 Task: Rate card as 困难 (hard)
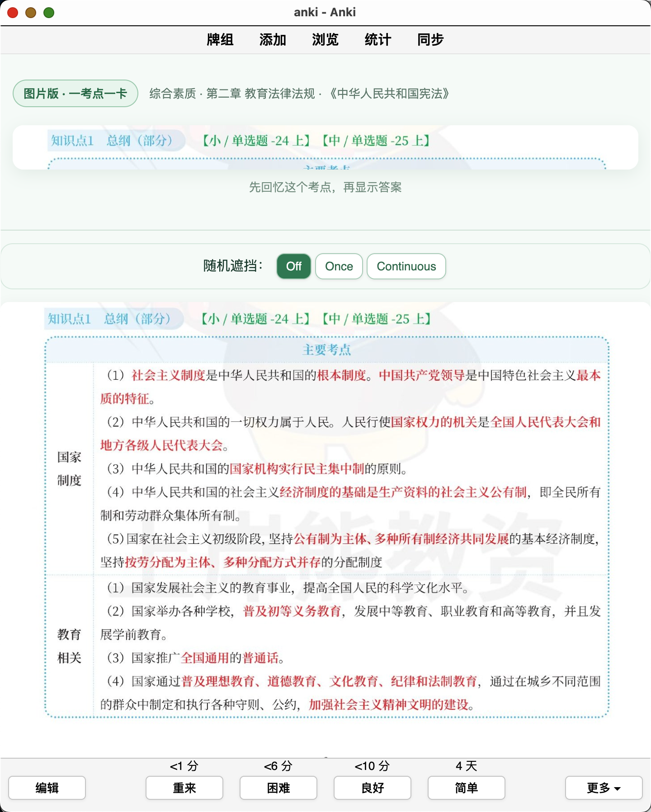(278, 788)
